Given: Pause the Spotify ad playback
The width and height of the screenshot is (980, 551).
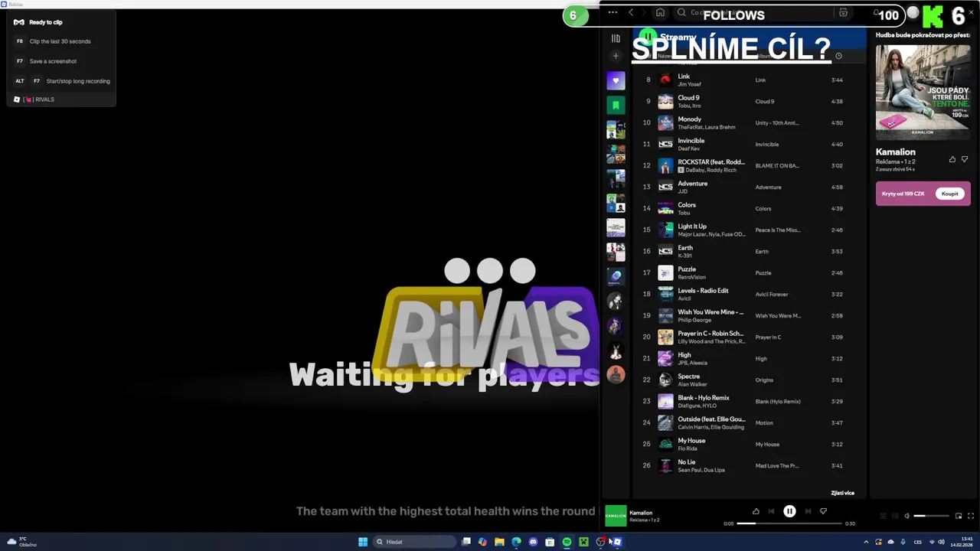Looking at the screenshot, I should tap(789, 511).
